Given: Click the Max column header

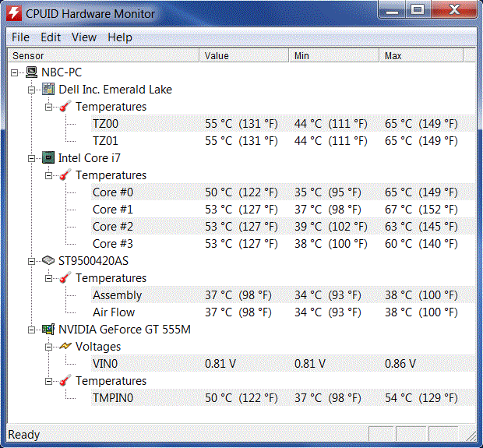Looking at the screenshot, I should click(x=421, y=55).
